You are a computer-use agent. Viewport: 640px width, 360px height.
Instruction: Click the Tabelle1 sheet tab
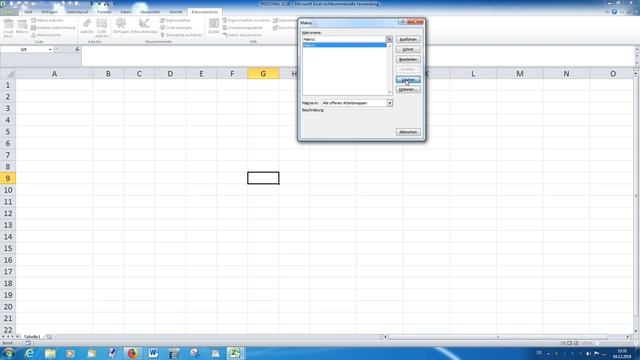[x=32, y=337]
